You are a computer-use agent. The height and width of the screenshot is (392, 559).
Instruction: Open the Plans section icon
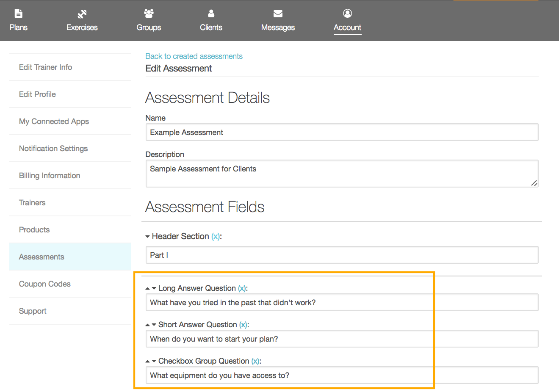click(x=18, y=13)
